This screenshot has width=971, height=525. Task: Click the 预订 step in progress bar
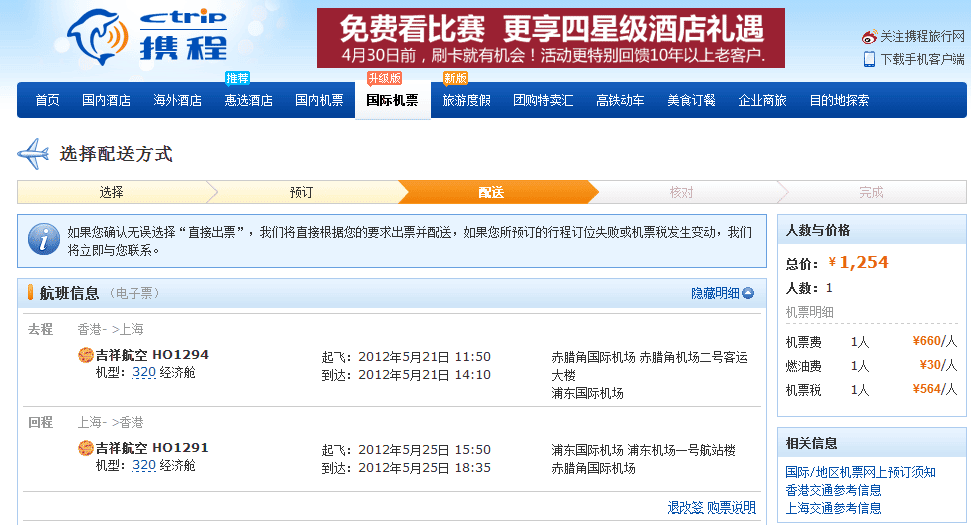[301, 192]
